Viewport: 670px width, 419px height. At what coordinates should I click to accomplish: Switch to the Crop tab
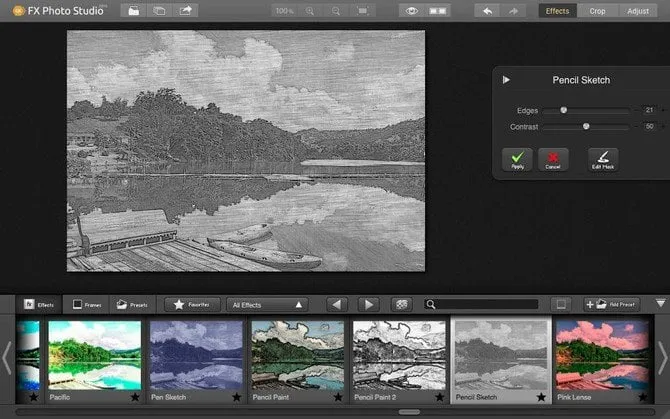click(597, 11)
